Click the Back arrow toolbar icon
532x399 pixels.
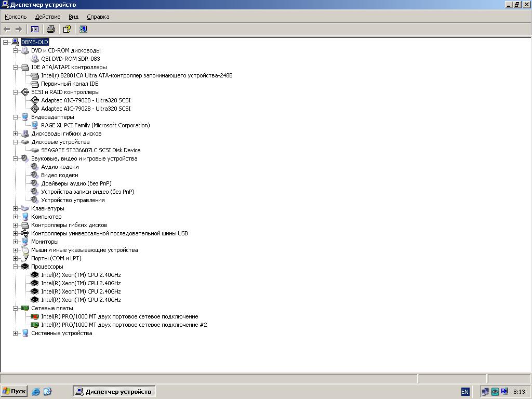[x=7, y=30]
